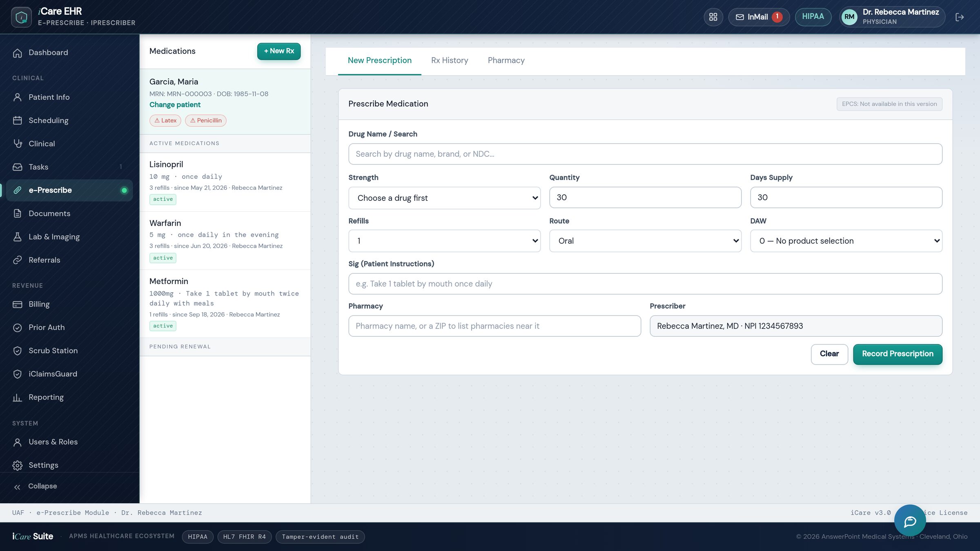Open Patient Info from sidebar
The width and height of the screenshot is (980, 551).
coord(69,97)
